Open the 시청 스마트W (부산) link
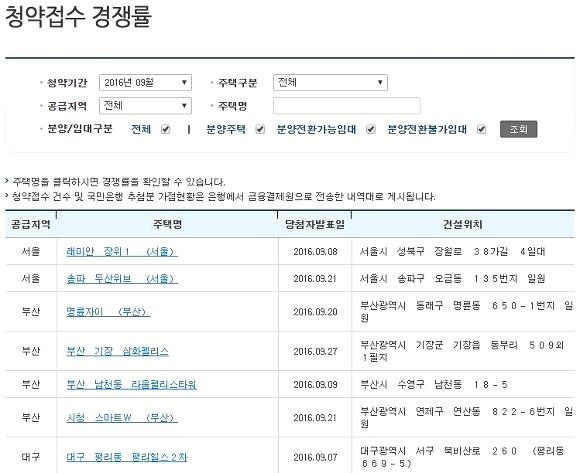 tap(122, 418)
